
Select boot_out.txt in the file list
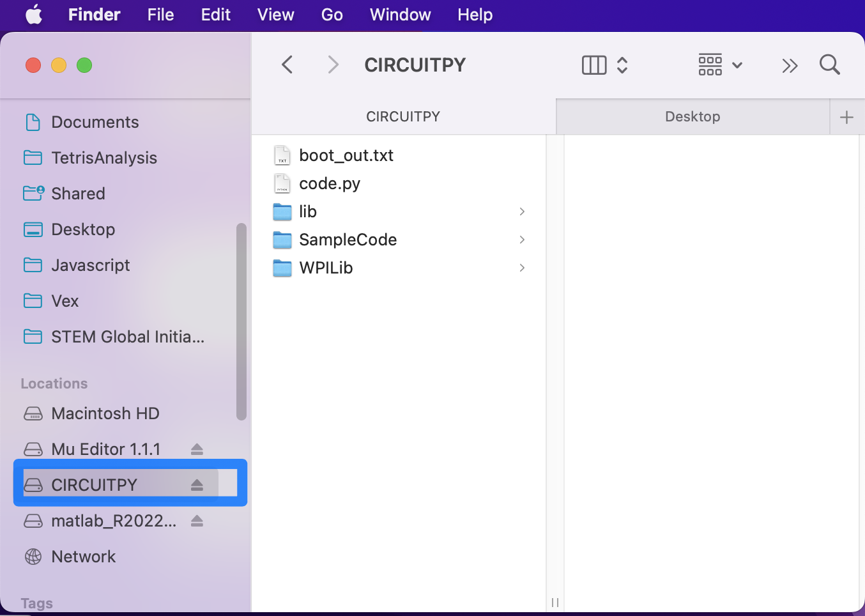(x=346, y=155)
